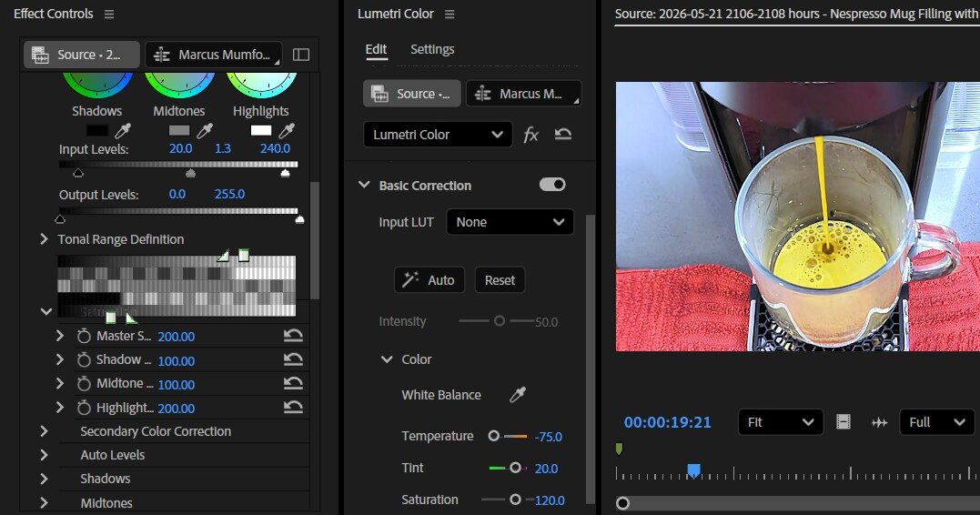Image resolution: width=980 pixels, height=515 pixels.
Task: Expand the Midtones group
Action: [x=44, y=502]
